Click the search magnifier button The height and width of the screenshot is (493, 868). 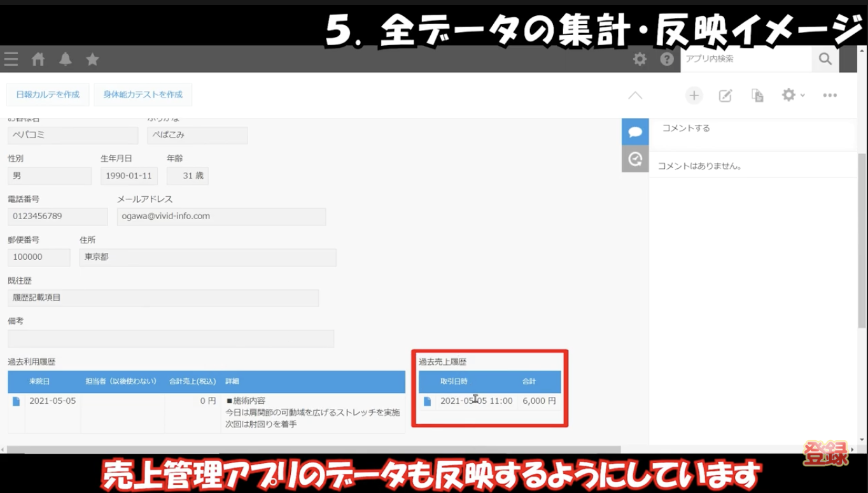[x=825, y=59]
